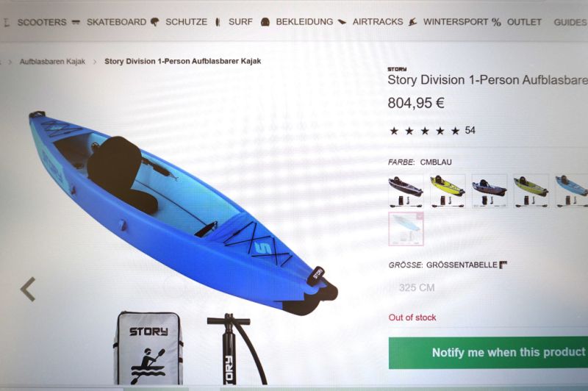Show the previous product image arrow
588x391 pixels.
pyautogui.click(x=28, y=289)
